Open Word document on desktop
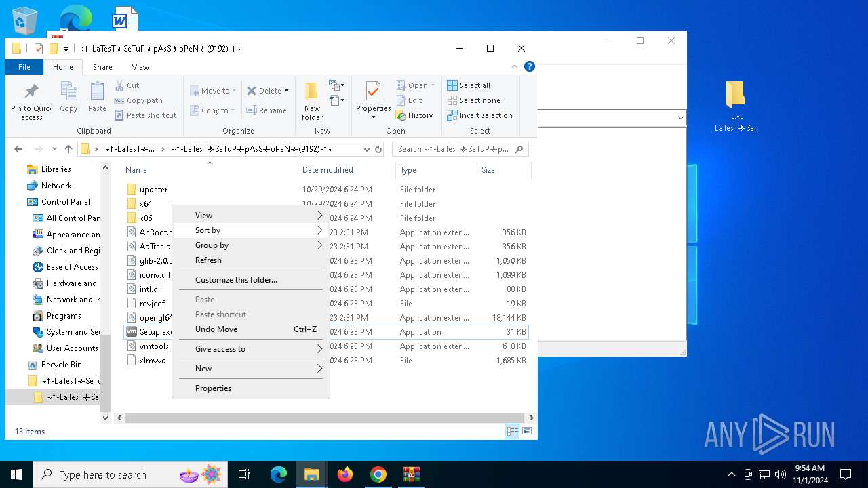The height and width of the screenshot is (488, 868). (x=125, y=19)
